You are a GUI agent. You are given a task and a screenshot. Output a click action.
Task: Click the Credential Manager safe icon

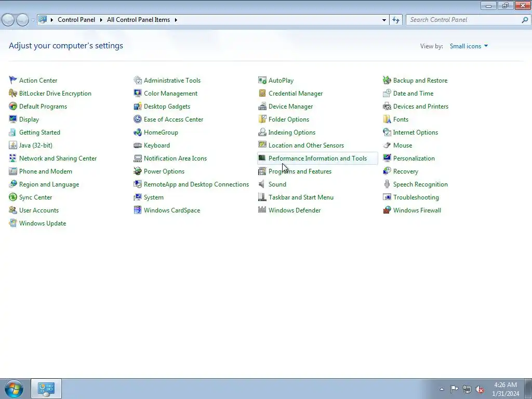[x=262, y=94]
